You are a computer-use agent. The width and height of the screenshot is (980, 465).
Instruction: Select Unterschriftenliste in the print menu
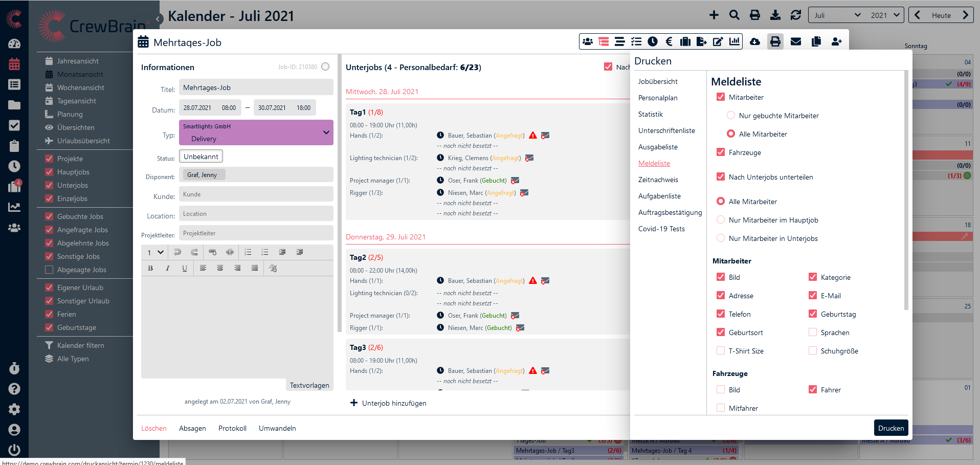666,130
